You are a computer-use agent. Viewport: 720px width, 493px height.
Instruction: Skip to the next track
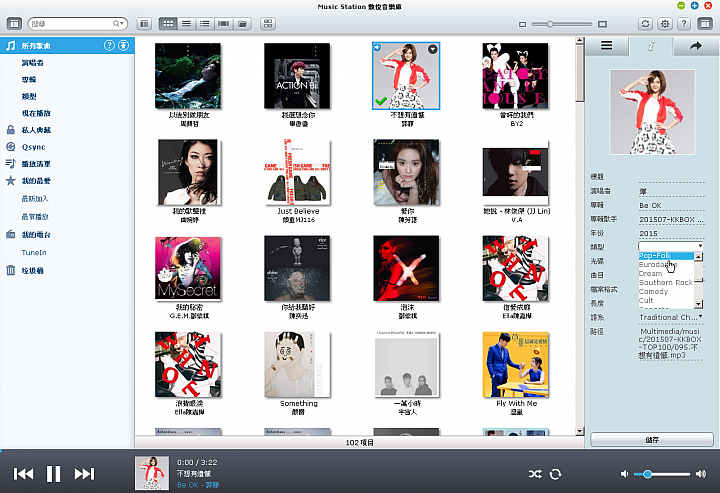point(84,474)
